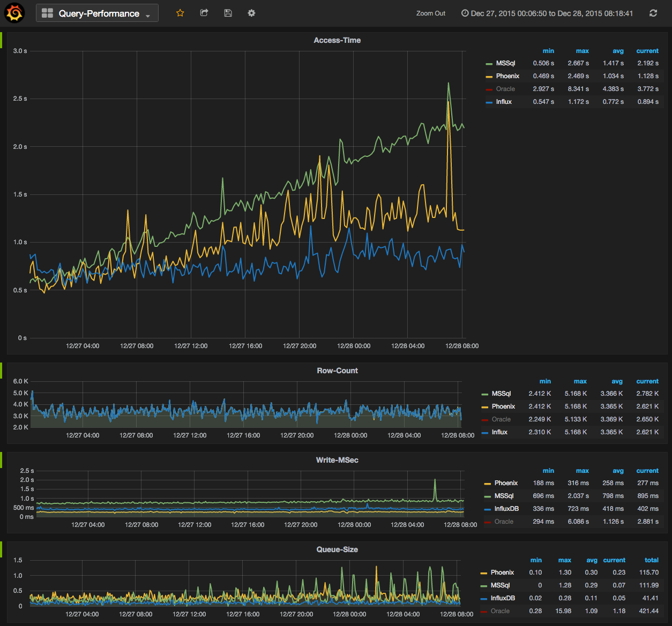Click the clock icon beside the time range
This screenshot has width=672, height=626.
click(465, 13)
